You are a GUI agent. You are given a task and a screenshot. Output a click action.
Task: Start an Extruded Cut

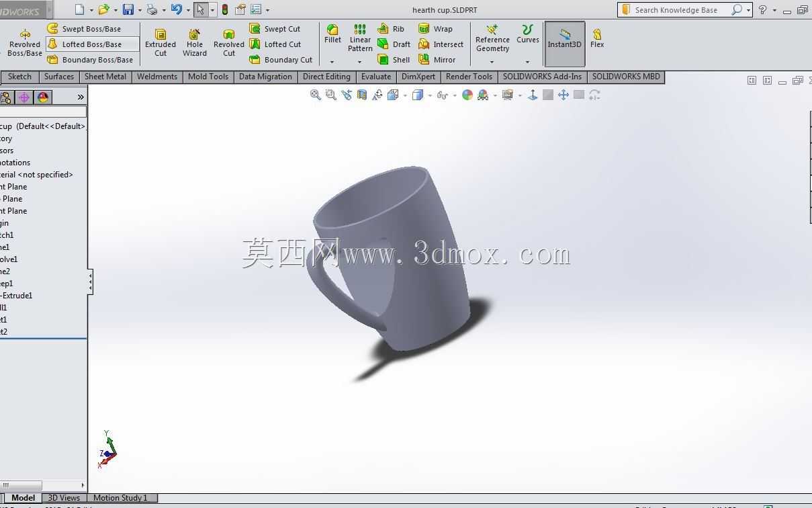[x=161, y=43]
